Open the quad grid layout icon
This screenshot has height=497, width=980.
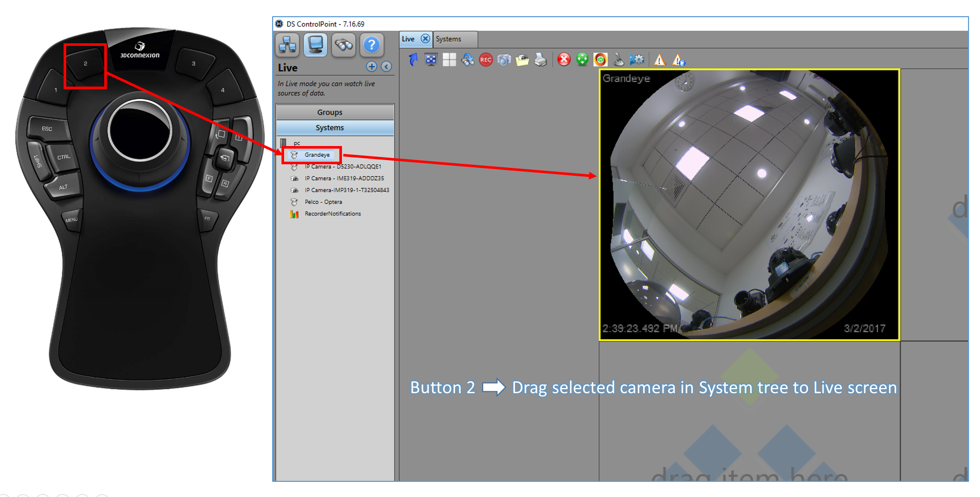(x=449, y=60)
